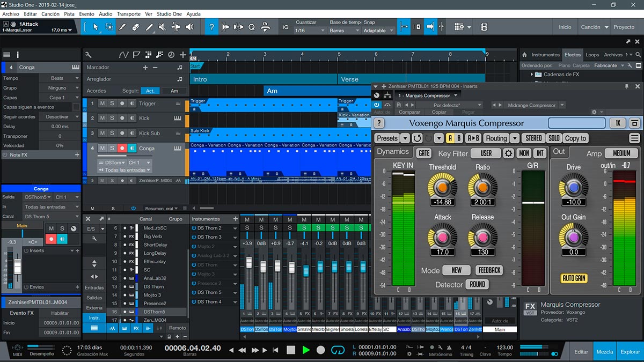
Task: Open plugin routing tree icon
Action: coord(387,95)
